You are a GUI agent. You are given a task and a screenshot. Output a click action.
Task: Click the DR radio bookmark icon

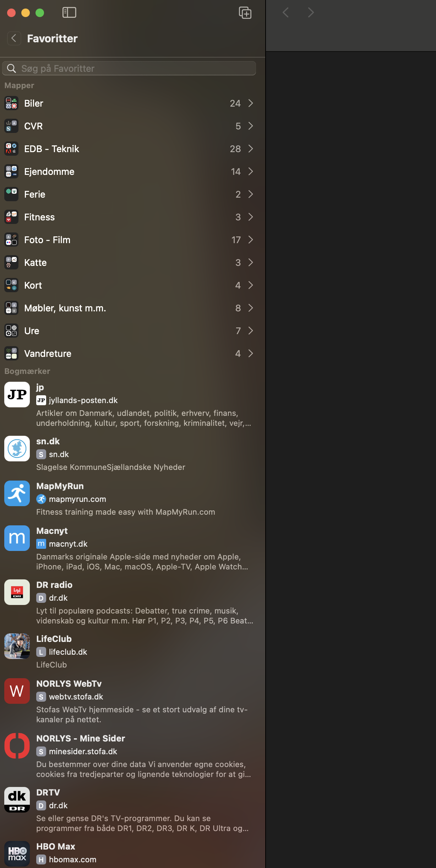[17, 592]
